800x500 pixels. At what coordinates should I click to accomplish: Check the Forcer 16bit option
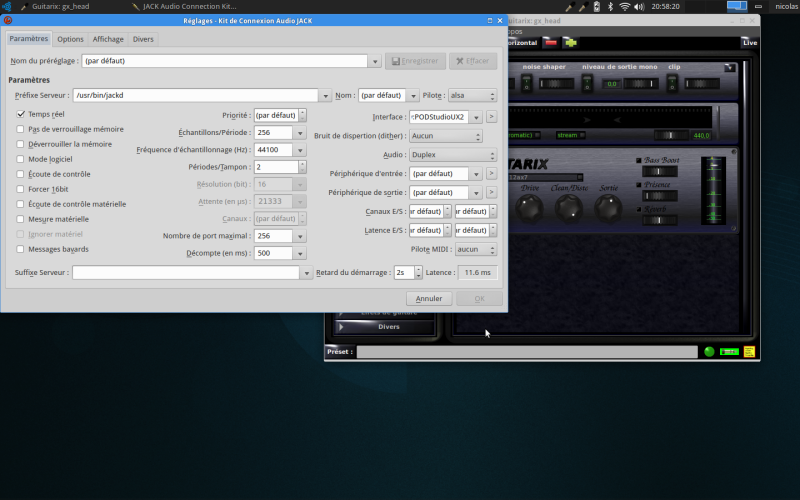[x=20, y=189]
